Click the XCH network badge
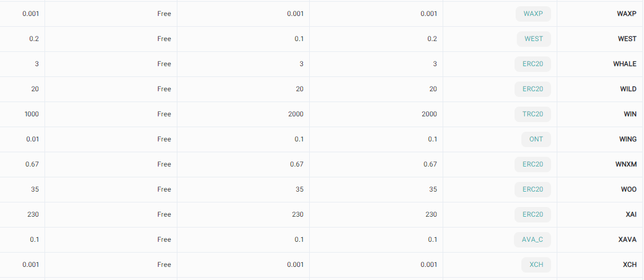This screenshot has width=644, height=280. tap(536, 265)
